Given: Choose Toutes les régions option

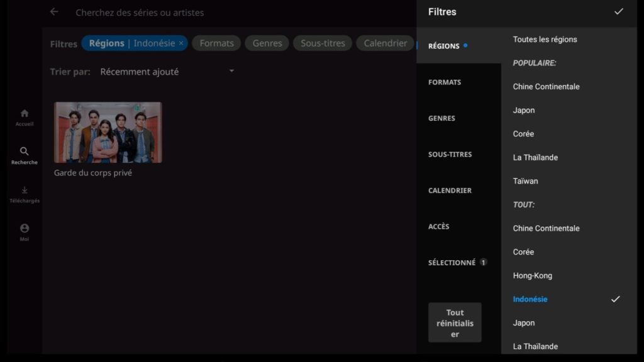Looking at the screenshot, I should (x=545, y=40).
